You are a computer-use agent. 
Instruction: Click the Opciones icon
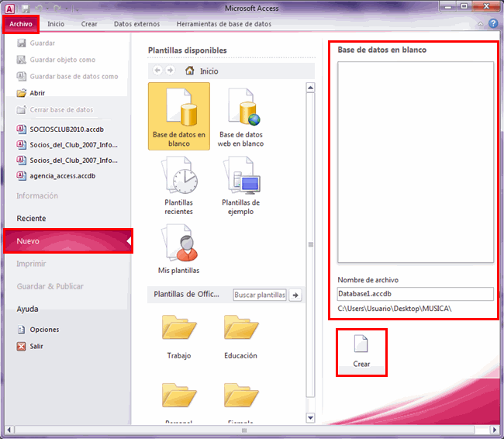(x=21, y=330)
